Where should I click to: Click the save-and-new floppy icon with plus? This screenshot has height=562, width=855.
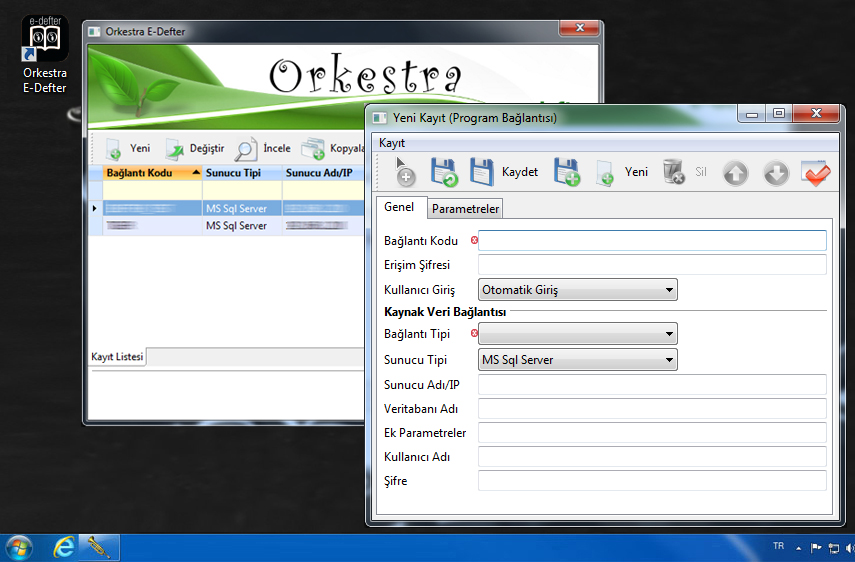pos(567,172)
